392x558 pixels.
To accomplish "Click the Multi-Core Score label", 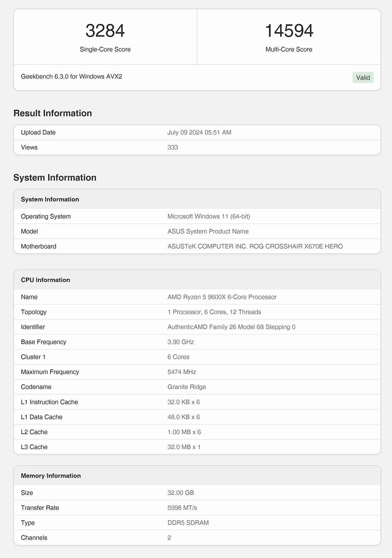I will click(x=289, y=49).
